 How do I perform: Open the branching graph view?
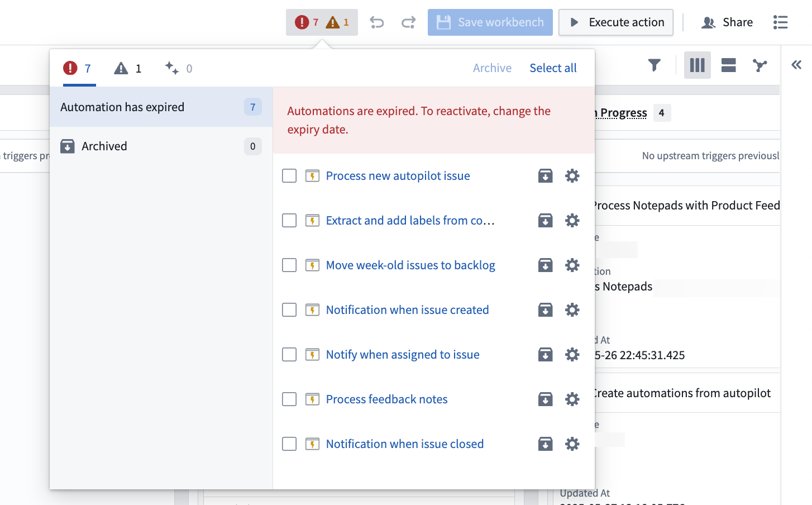[x=760, y=65]
